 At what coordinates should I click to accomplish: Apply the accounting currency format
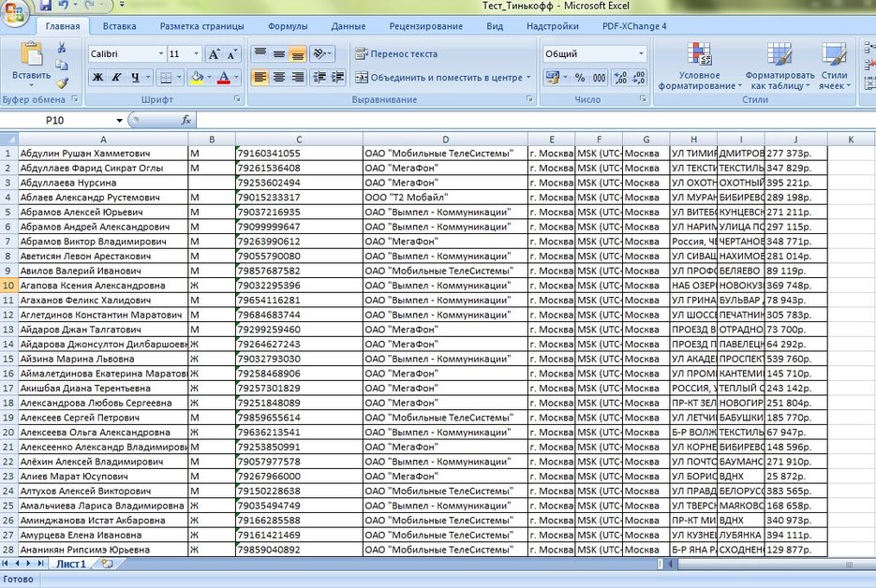coord(553,77)
